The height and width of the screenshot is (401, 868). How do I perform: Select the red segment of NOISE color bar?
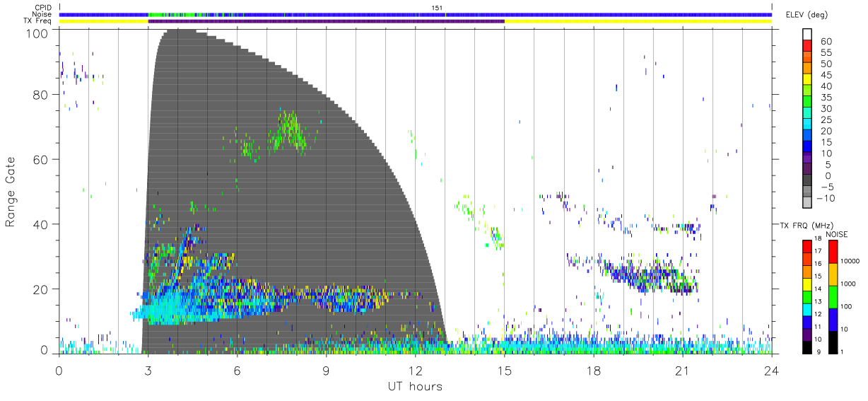(833, 252)
